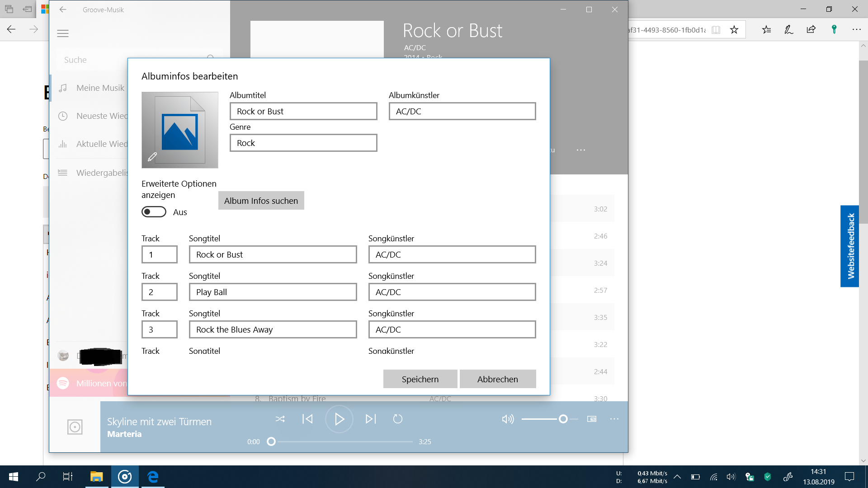This screenshot has width=868, height=488.
Task: Open mini player view icon
Action: (x=592, y=419)
